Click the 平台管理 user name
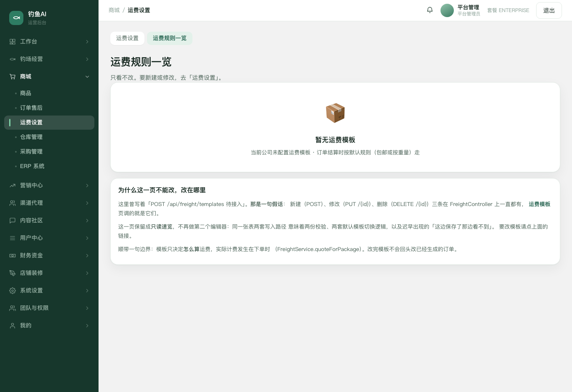This screenshot has width=572, height=392. click(468, 7)
